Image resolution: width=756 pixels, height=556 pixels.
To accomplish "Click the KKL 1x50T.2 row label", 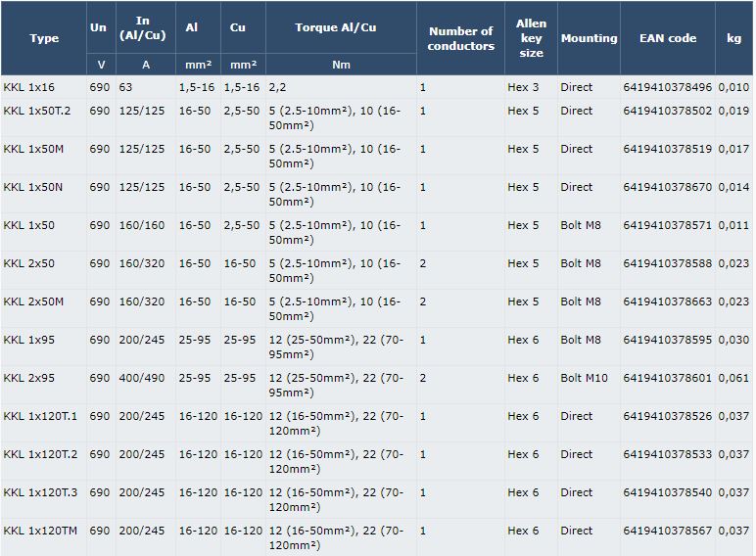I will coord(36,111).
